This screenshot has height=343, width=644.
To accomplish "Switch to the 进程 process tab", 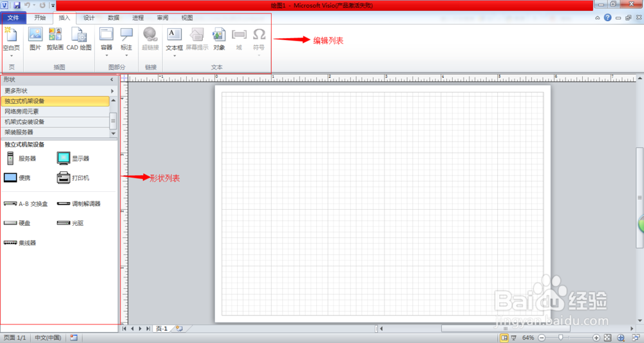I will (x=138, y=17).
